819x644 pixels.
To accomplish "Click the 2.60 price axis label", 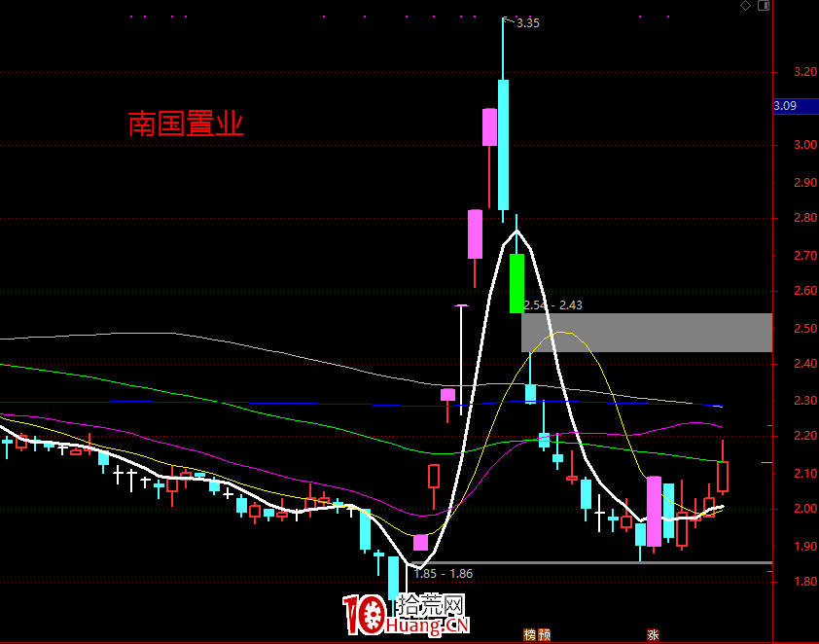I will click(805, 291).
